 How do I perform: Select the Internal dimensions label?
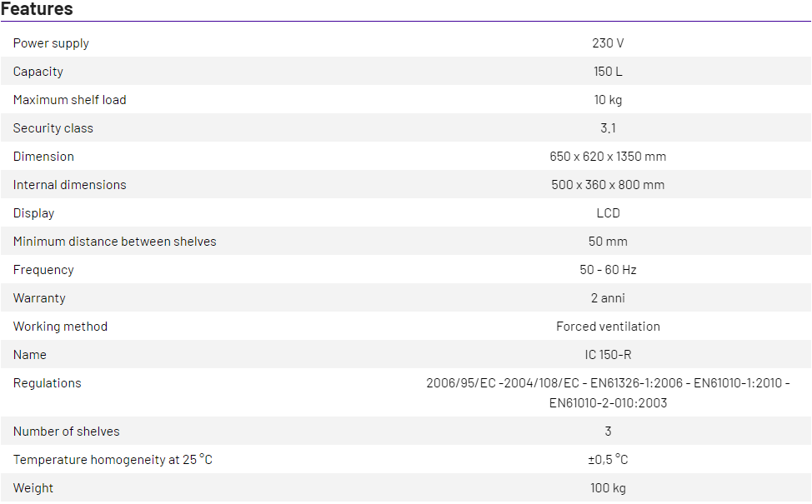tap(70, 185)
